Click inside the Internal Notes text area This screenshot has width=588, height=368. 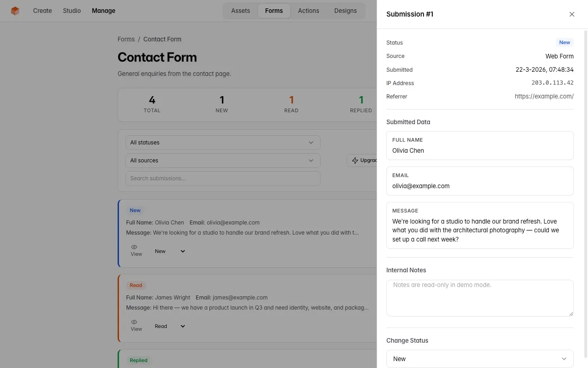click(x=480, y=297)
